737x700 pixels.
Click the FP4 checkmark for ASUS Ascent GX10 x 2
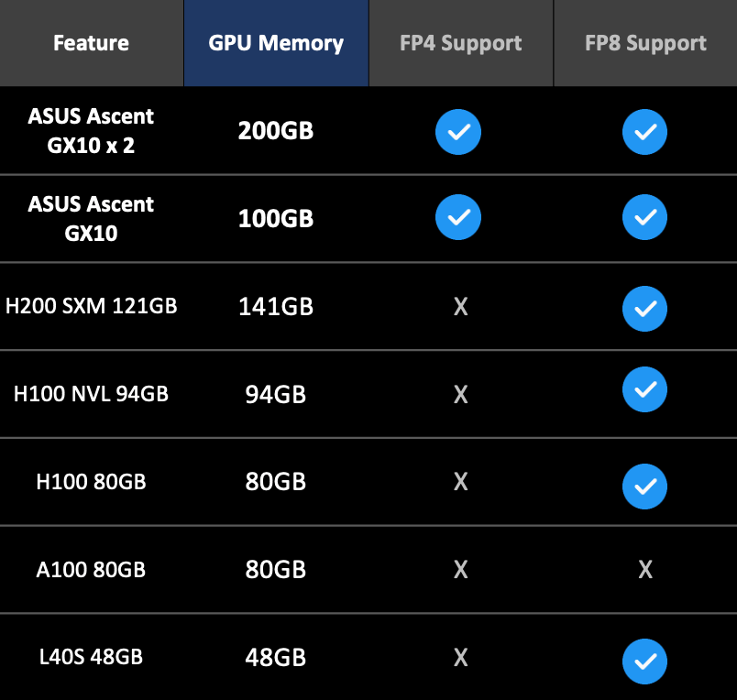(x=458, y=132)
